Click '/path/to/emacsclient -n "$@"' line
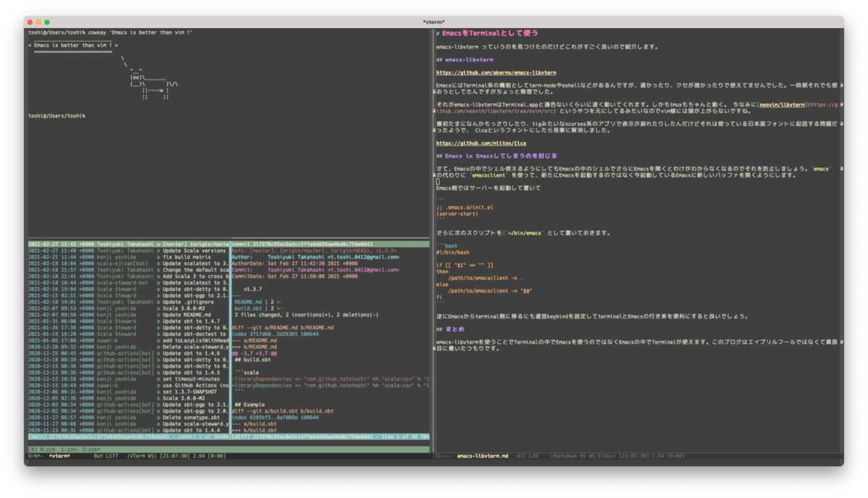The width and height of the screenshot is (868, 498). tap(490, 291)
